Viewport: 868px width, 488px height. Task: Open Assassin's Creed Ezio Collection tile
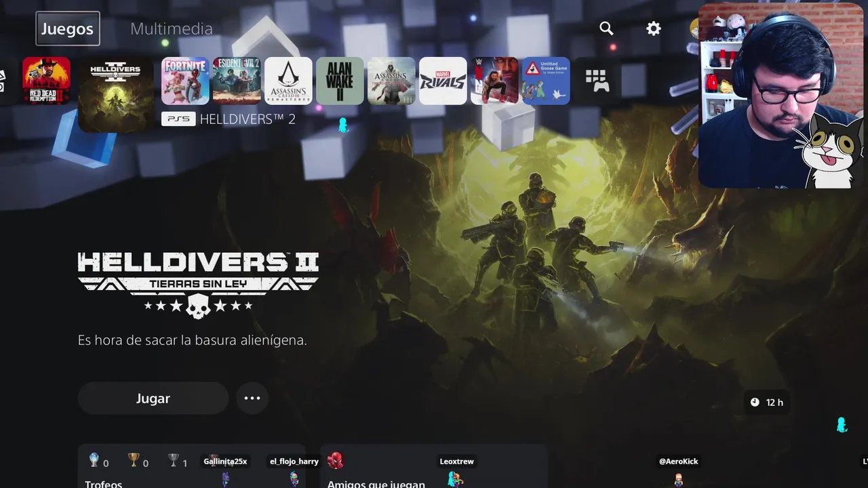(391, 81)
